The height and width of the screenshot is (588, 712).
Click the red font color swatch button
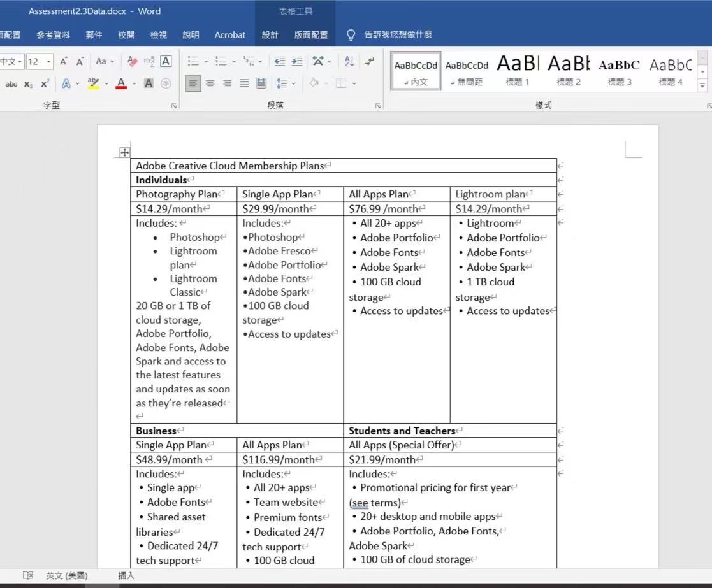click(x=121, y=83)
